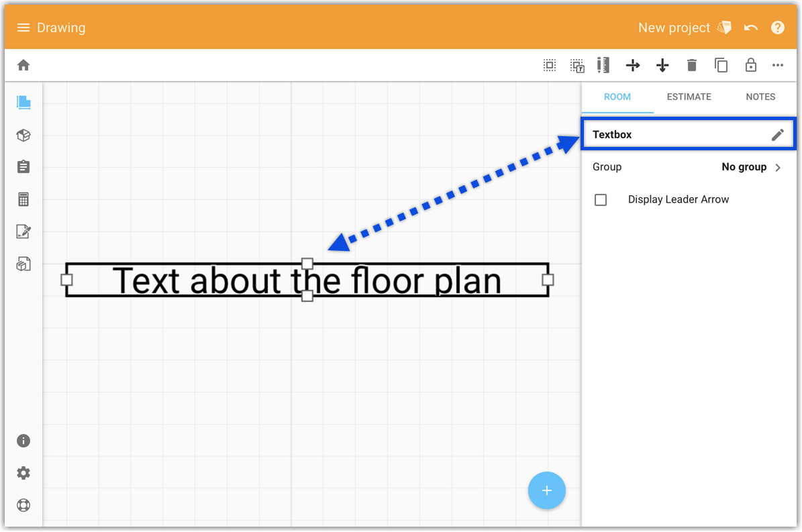The image size is (802, 532).
Task: Click the blue plus add button
Action: [547, 490]
